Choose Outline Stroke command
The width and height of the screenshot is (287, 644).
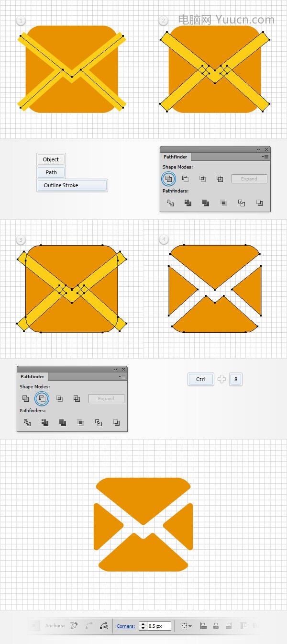[x=72, y=185]
